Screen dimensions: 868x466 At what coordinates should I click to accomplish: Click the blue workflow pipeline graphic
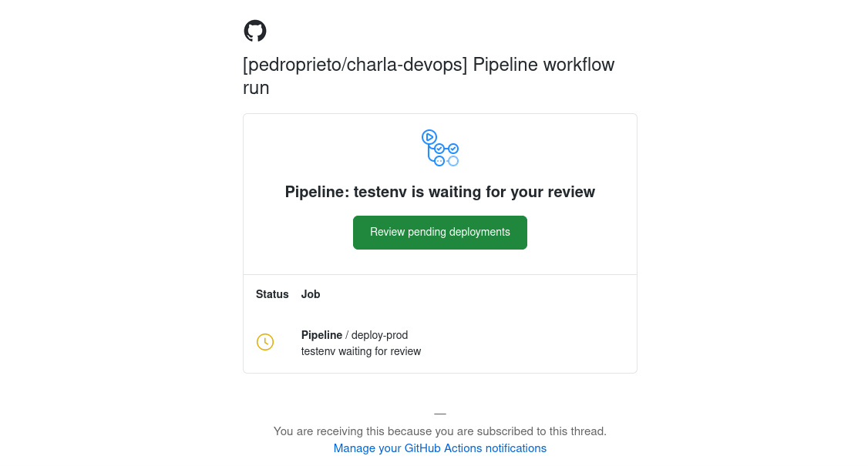click(440, 148)
